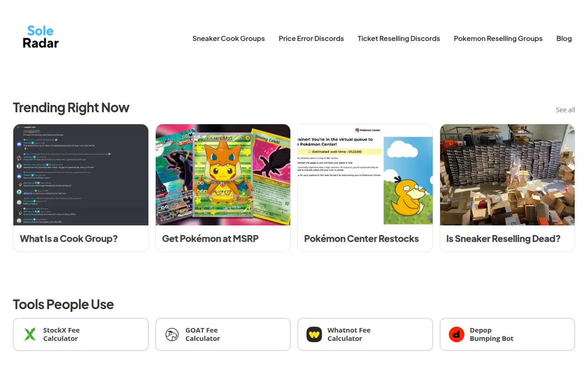The height and width of the screenshot is (368, 588).
Task: Open Sneaker Cook Groups menu item
Action: pyautogui.click(x=229, y=39)
